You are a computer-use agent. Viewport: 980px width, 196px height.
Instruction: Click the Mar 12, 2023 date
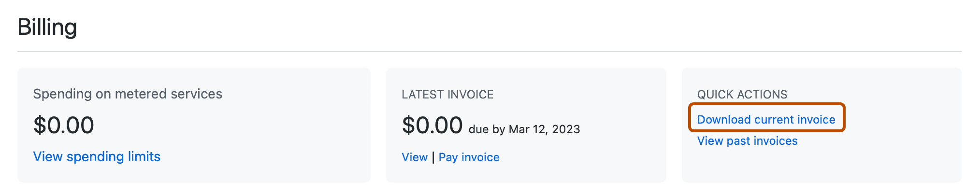544,129
